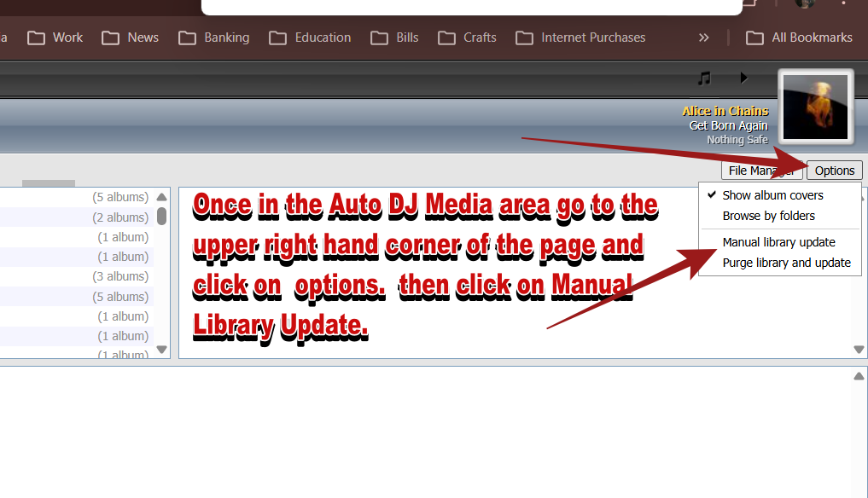Open the File Manager button
Image resolution: width=868 pixels, height=498 pixels.
[761, 171]
